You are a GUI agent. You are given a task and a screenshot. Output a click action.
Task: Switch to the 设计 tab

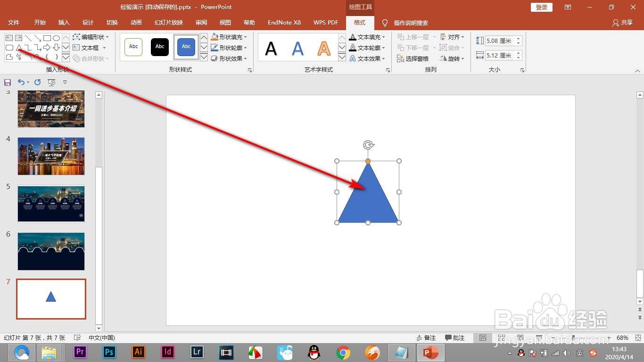pos(88,23)
